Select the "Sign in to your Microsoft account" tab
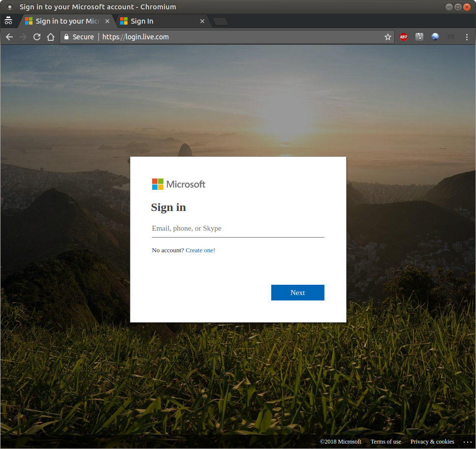 pos(64,21)
